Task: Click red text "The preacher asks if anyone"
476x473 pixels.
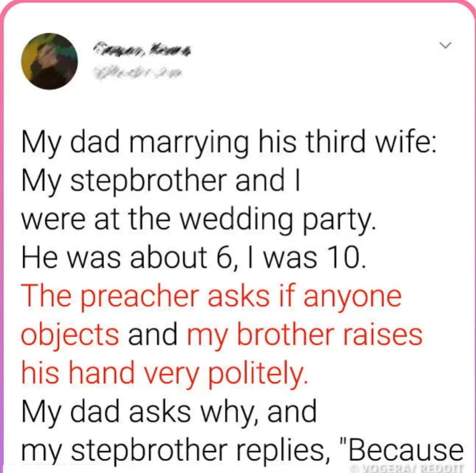Action: (211, 297)
